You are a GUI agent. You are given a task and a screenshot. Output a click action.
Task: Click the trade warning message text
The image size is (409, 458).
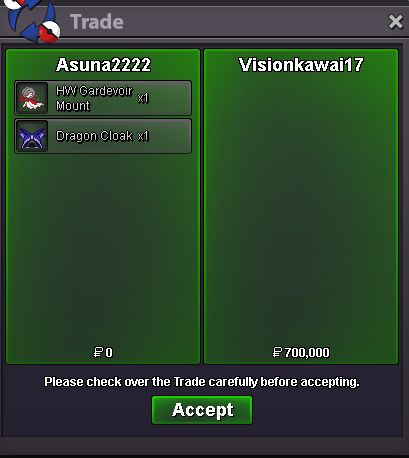(x=202, y=382)
